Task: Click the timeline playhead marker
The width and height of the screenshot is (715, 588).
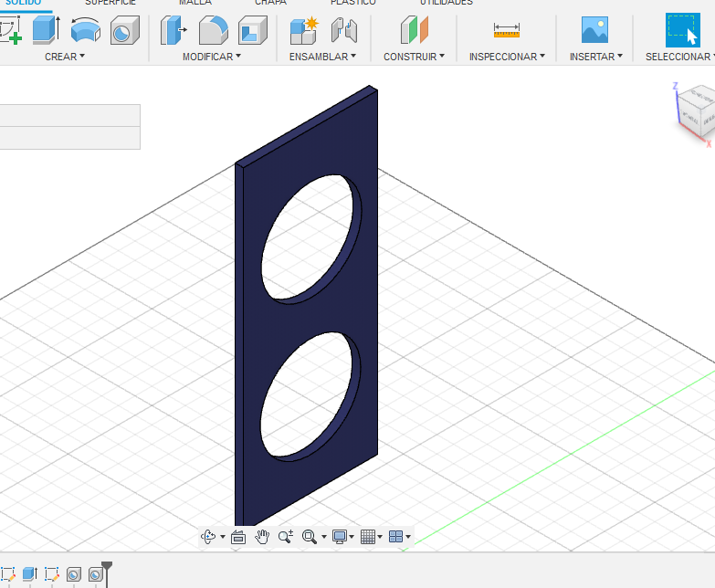Action: click(x=107, y=567)
